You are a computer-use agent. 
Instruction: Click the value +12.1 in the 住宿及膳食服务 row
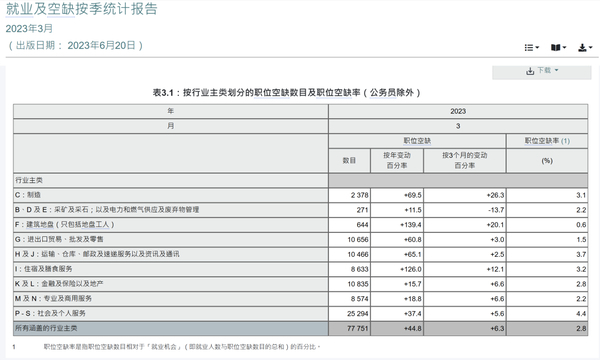tap(495, 269)
